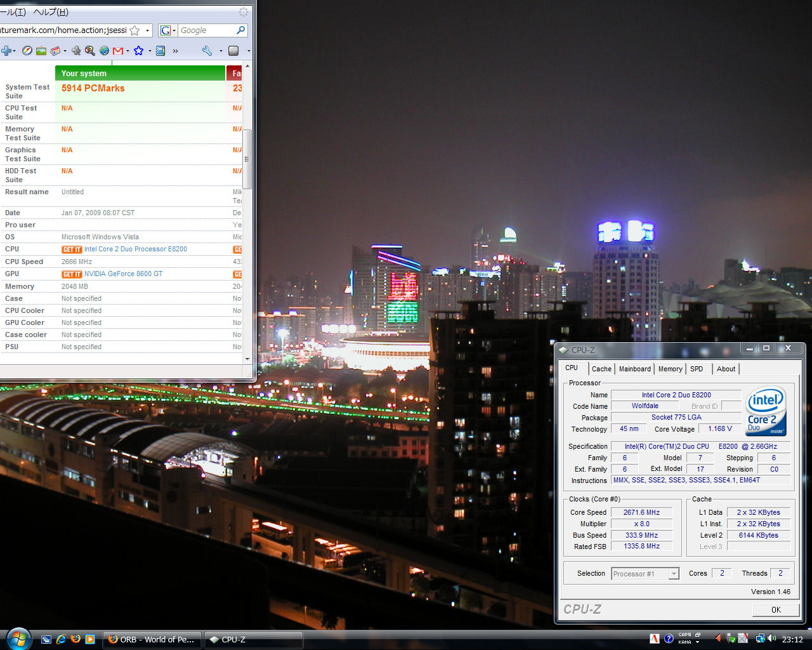
Task: Switch to the CPU-Z SPD tab
Action: (697, 369)
